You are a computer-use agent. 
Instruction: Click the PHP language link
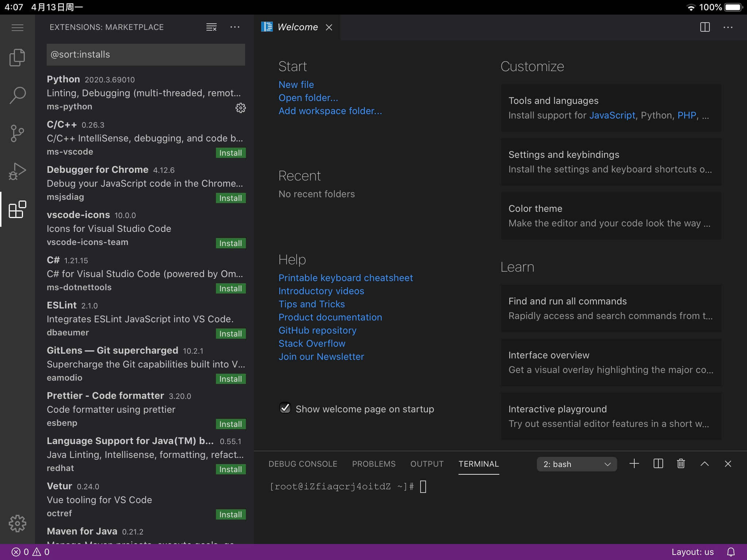[x=687, y=115]
